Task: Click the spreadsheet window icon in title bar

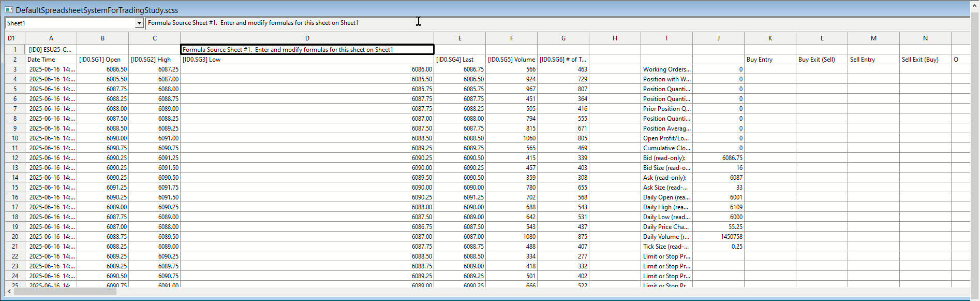Action: 9,10
